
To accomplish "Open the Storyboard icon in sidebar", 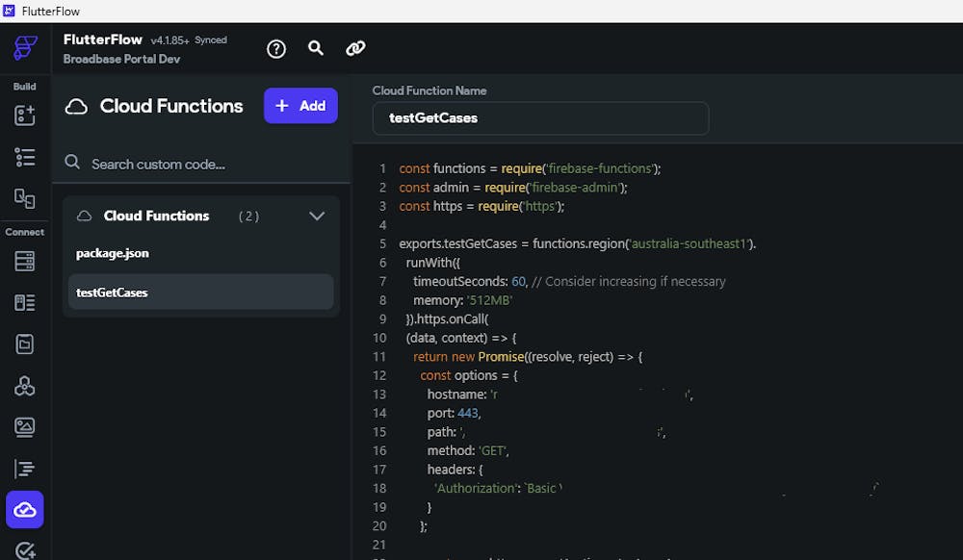I will pos(25,198).
